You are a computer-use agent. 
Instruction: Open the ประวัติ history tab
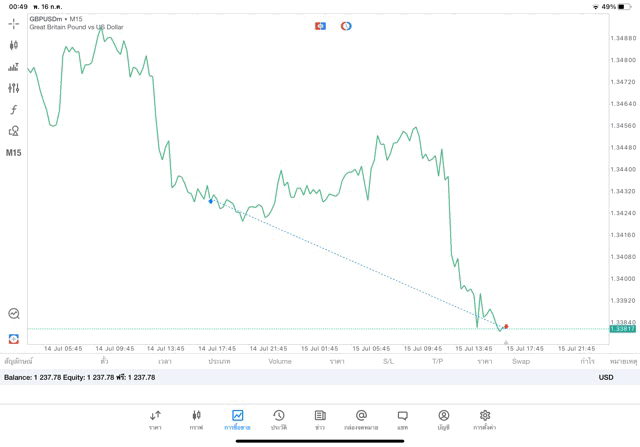tap(278, 418)
